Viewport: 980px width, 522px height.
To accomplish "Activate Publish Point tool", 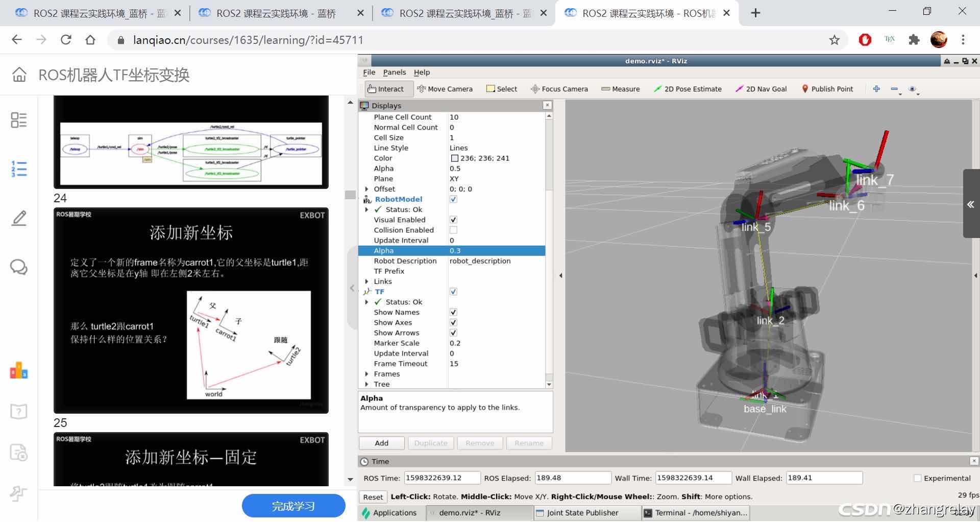I will (827, 89).
